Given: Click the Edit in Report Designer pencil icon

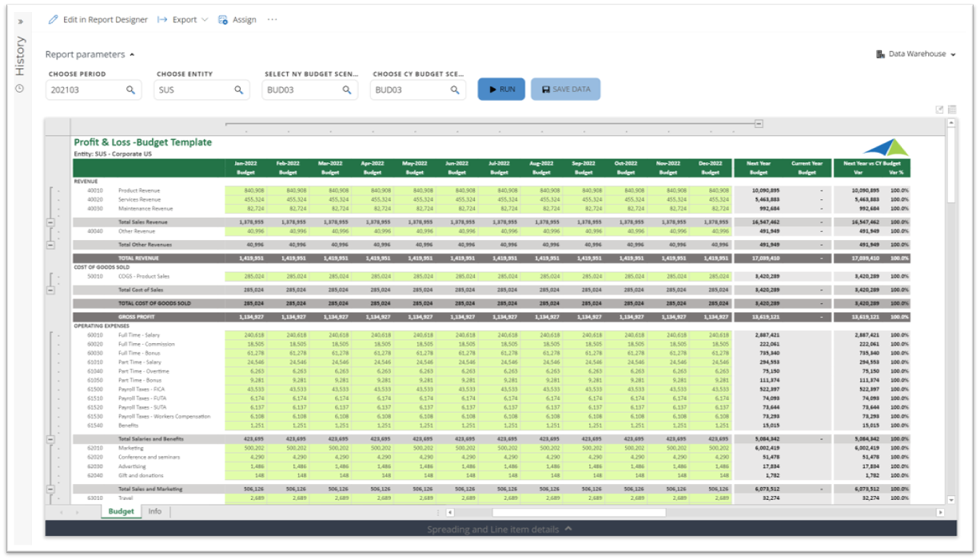Looking at the screenshot, I should click(x=53, y=20).
